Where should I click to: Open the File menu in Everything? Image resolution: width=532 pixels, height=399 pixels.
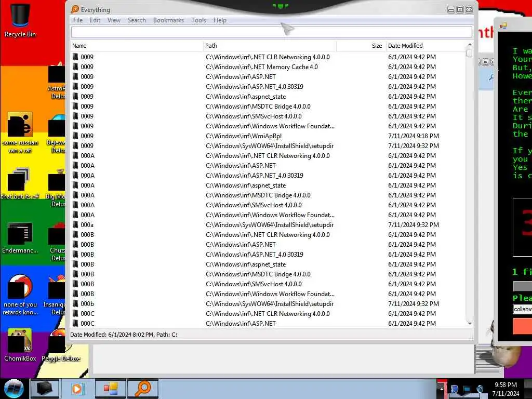point(78,20)
